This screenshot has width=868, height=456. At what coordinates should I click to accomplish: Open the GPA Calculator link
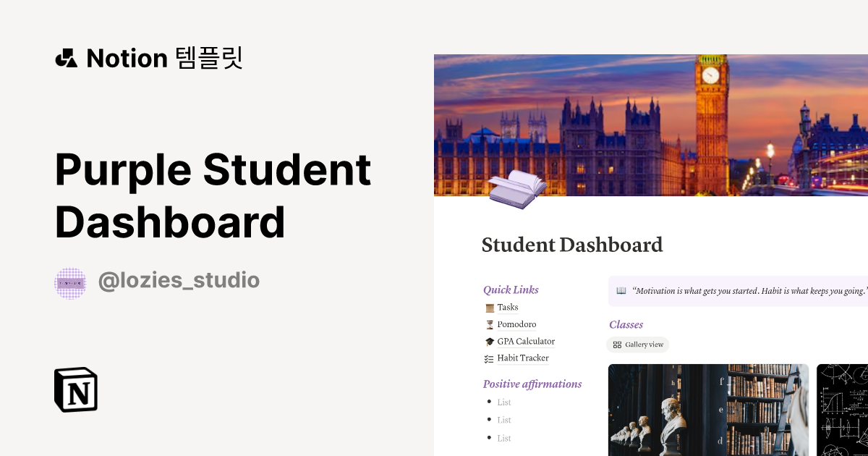[x=526, y=341]
